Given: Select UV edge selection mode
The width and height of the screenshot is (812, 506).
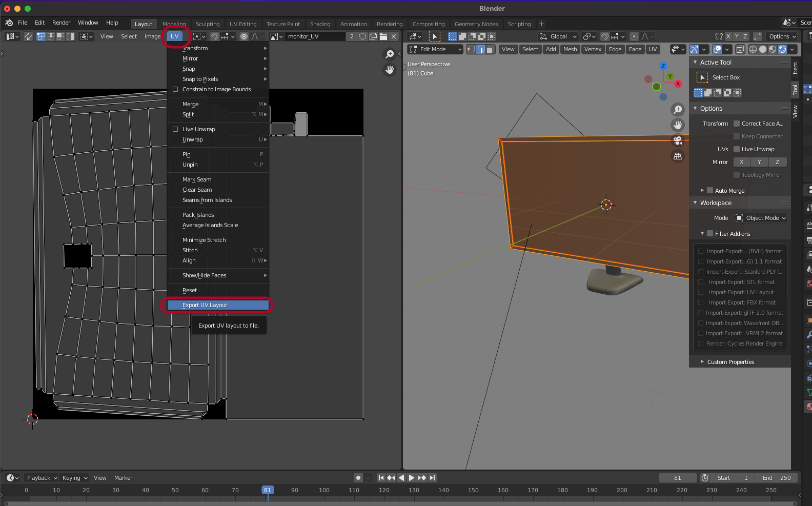Looking at the screenshot, I should [51, 36].
